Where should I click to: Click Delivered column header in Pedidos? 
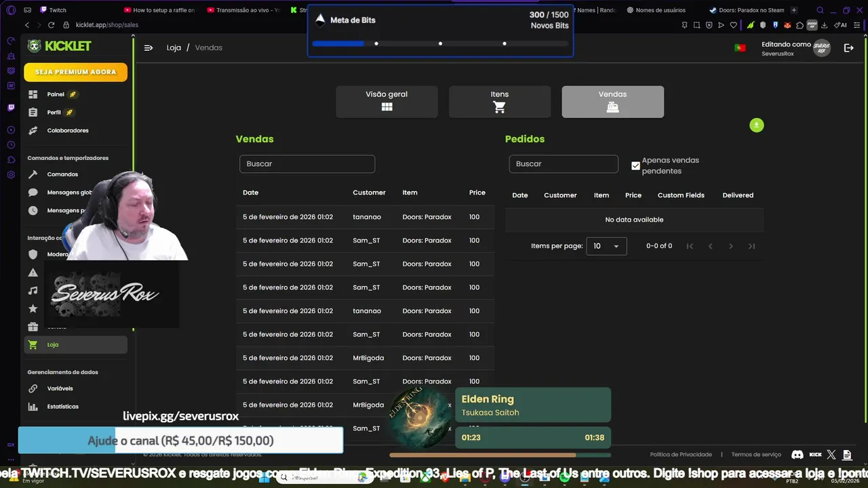[738, 195]
